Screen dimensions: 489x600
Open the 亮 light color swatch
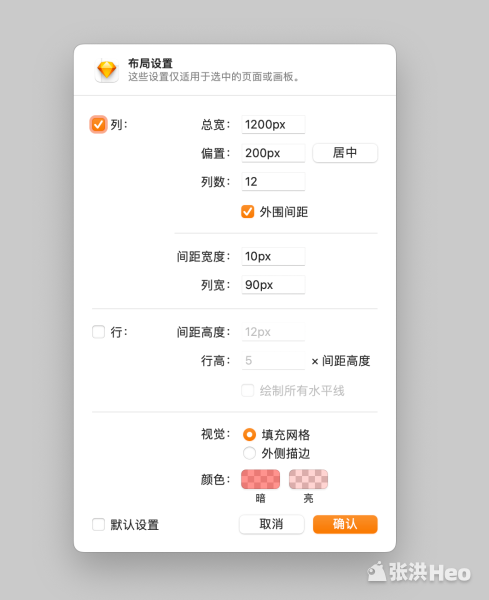[308, 479]
